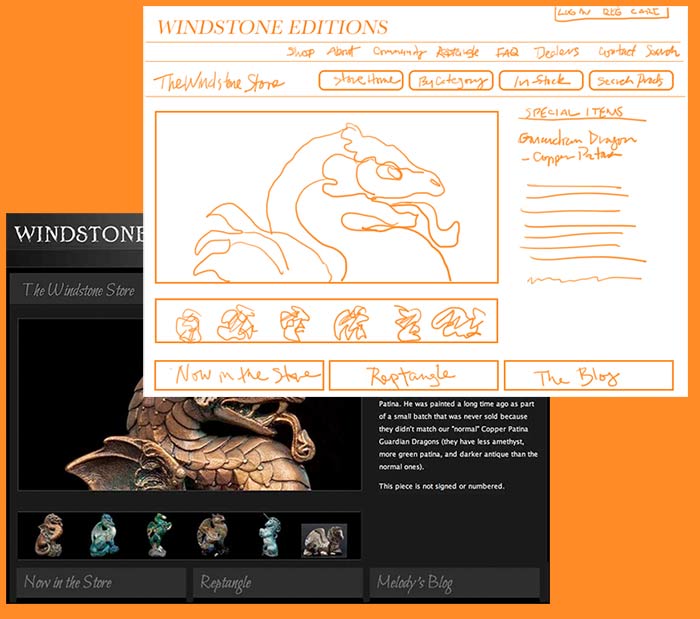This screenshot has height=619, width=700.
Task: Open Community in sketched navigation menu
Action: [399, 52]
